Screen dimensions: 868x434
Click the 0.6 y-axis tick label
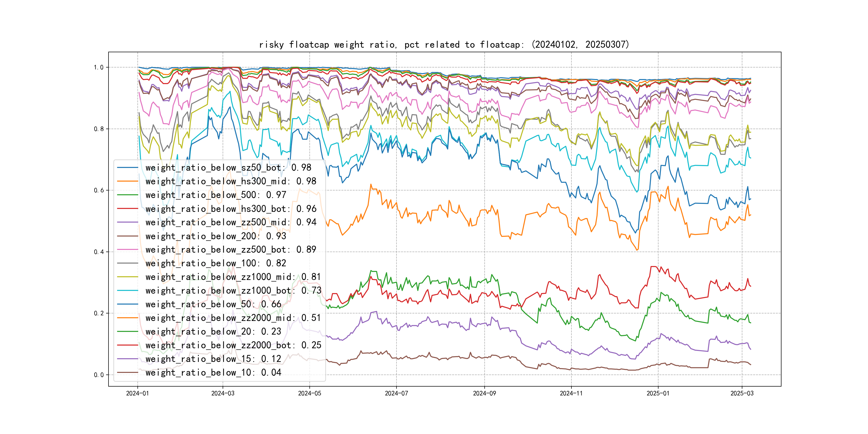point(99,190)
